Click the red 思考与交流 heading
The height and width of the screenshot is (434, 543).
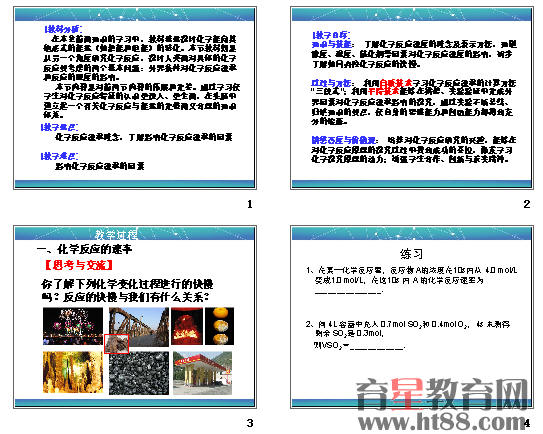pyautogui.click(x=79, y=265)
